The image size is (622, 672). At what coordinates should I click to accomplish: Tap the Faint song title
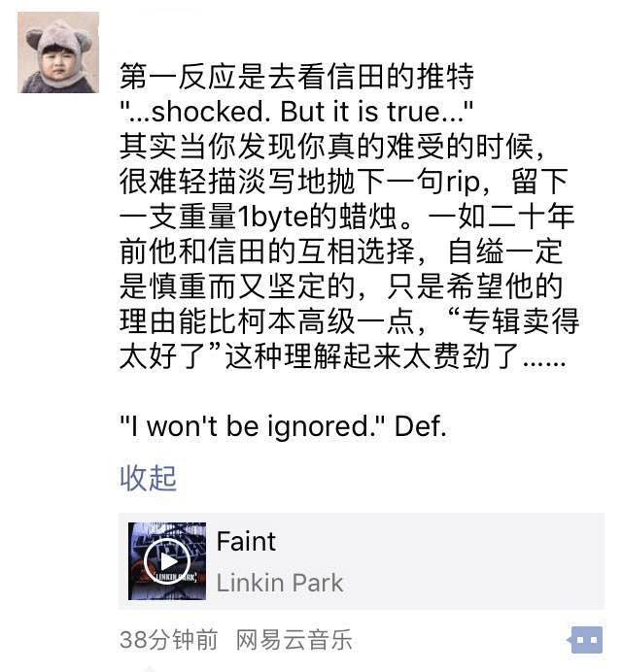pyautogui.click(x=246, y=541)
